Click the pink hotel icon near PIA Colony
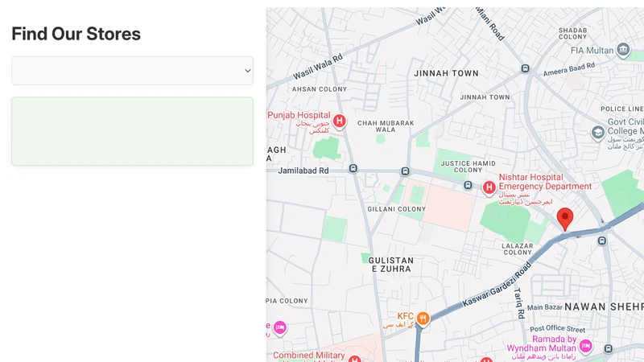Viewport: 644px width, 362px height. coord(279,328)
